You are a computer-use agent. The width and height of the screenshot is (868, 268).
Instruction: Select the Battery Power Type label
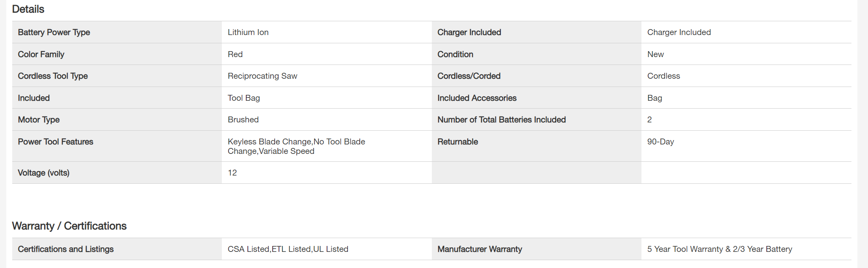[x=54, y=32]
